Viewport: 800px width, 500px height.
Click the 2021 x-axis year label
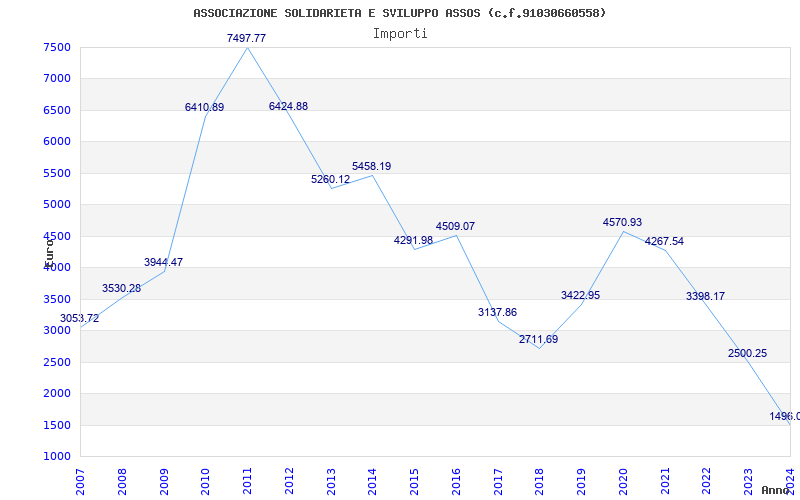point(665,481)
